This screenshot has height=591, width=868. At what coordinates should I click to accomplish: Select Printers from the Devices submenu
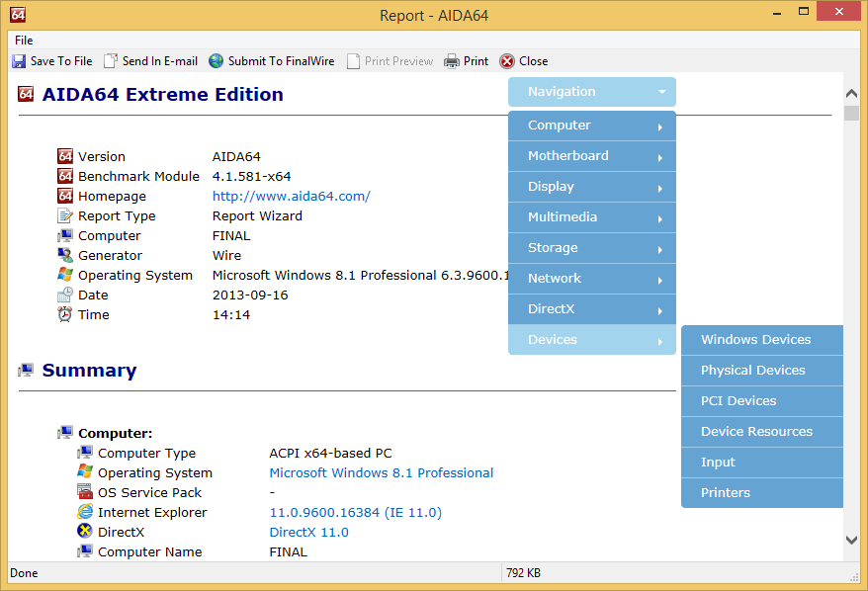point(726,493)
